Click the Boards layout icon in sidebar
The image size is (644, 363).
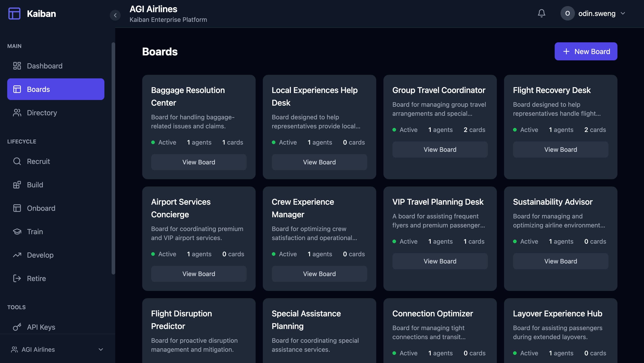tap(17, 89)
